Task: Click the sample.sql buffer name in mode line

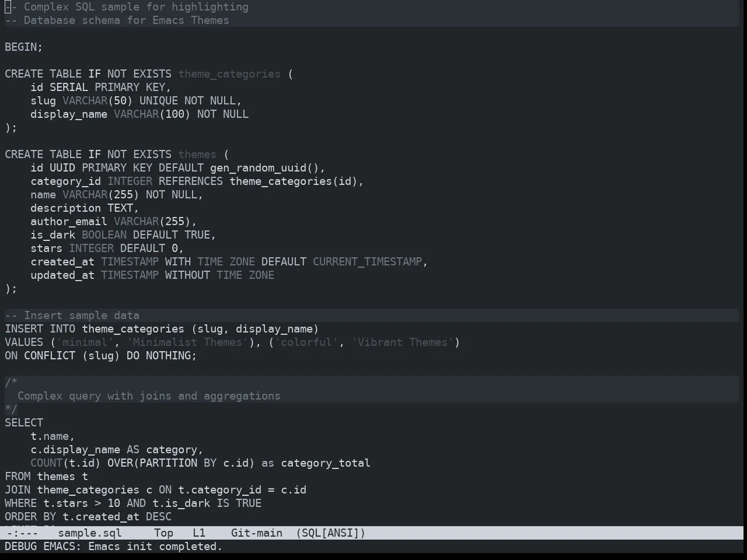Action: (x=90, y=533)
